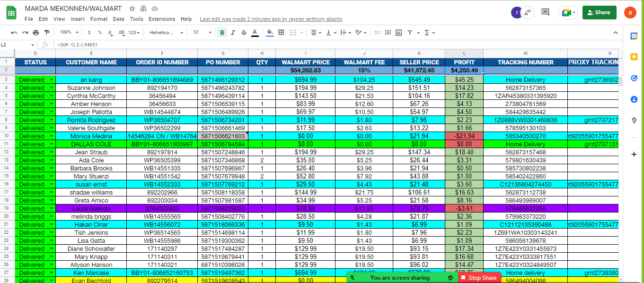The image size is (644, 283).
Task: Open Google Maps side panel
Action: tap(634, 121)
